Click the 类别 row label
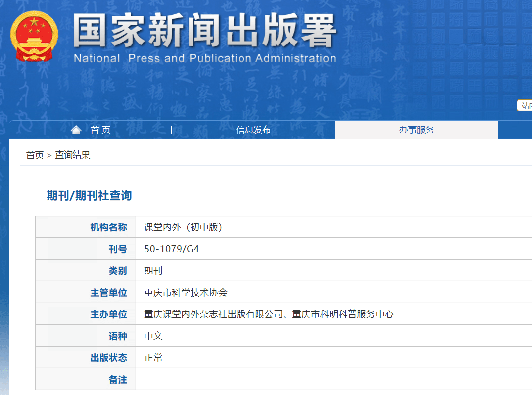The width and height of the screenshot is (532, 395). [x=118, y=270]
